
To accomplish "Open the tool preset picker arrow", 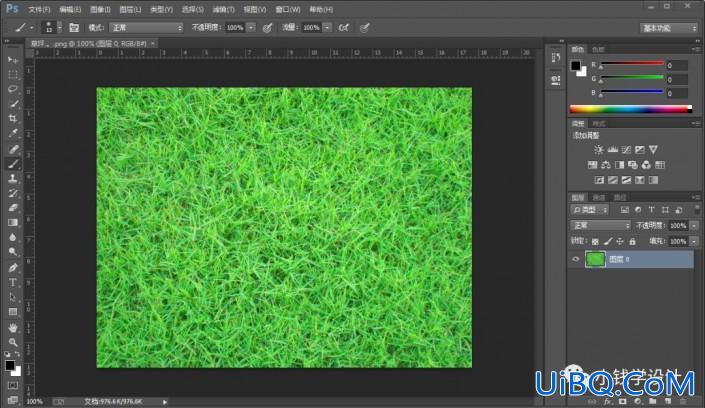I will tap(31, 28).
